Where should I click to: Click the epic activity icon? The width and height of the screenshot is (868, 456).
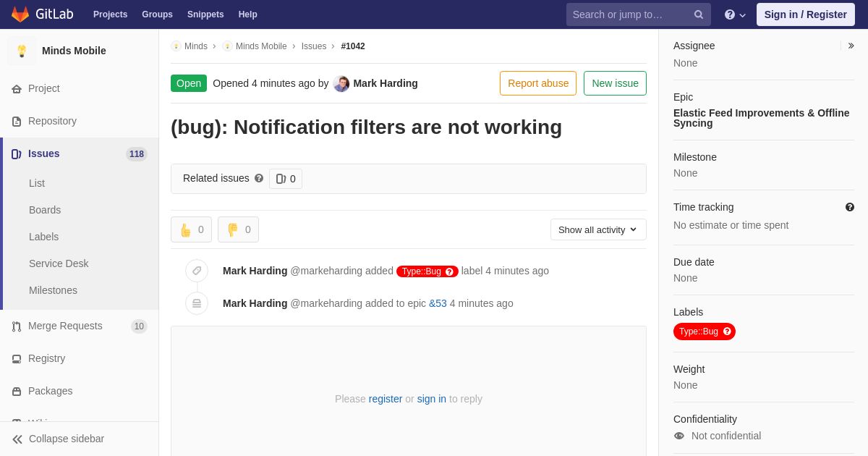197,303
